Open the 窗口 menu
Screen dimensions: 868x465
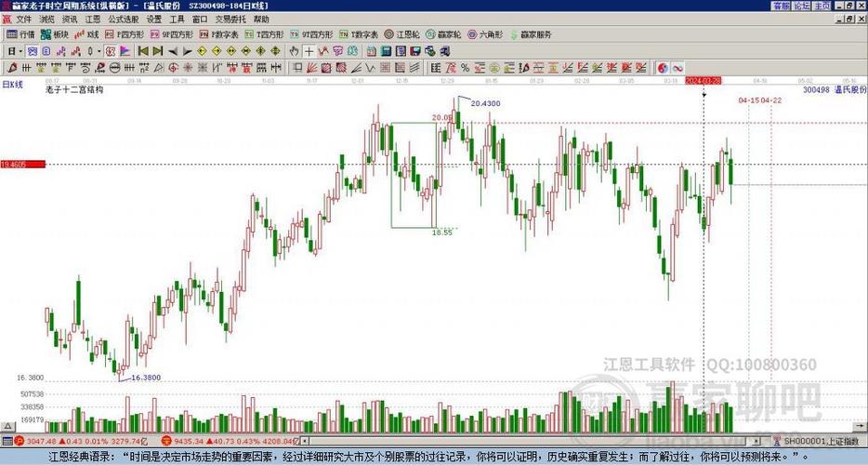200,20
